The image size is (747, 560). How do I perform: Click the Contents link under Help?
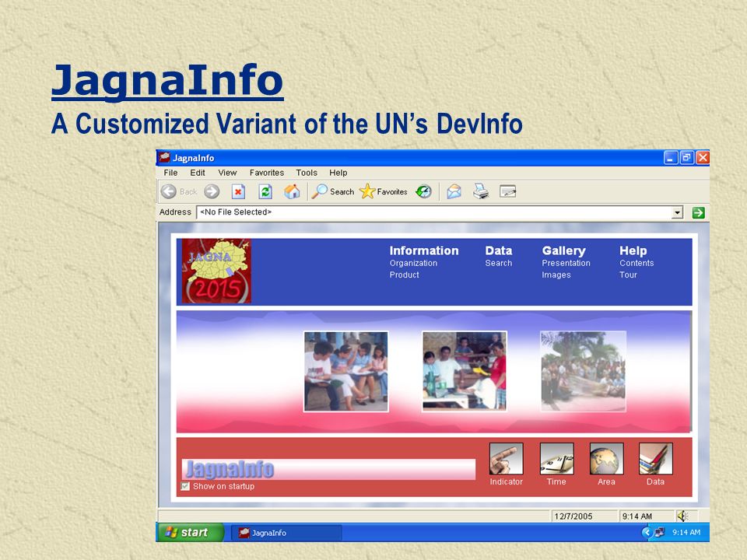637,263
